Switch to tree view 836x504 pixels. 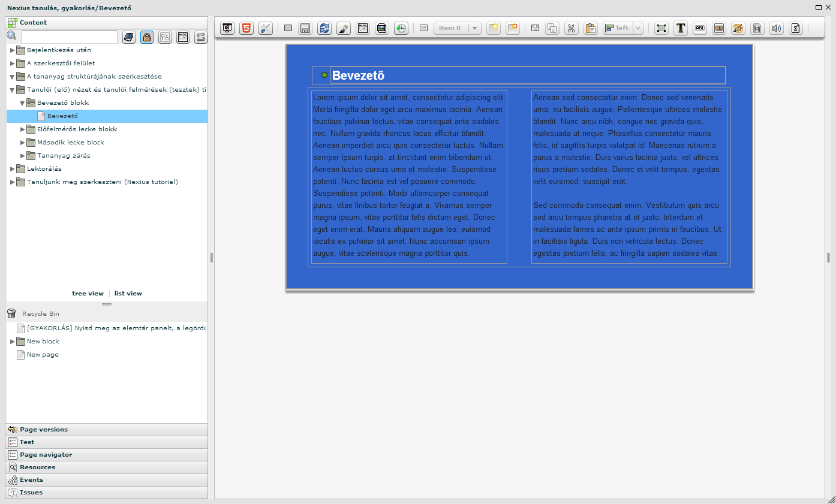[x=88, y=294]
